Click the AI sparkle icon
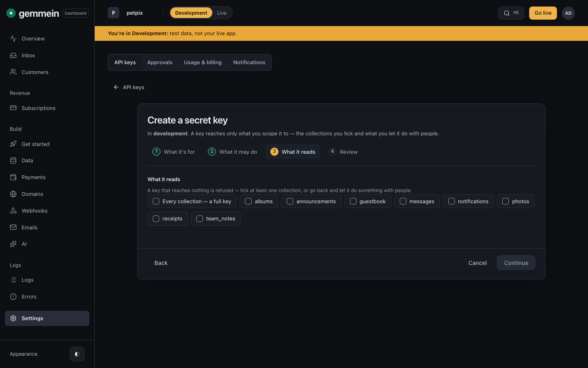The width and height of the screenshot is (588, 368). (13, 244)
